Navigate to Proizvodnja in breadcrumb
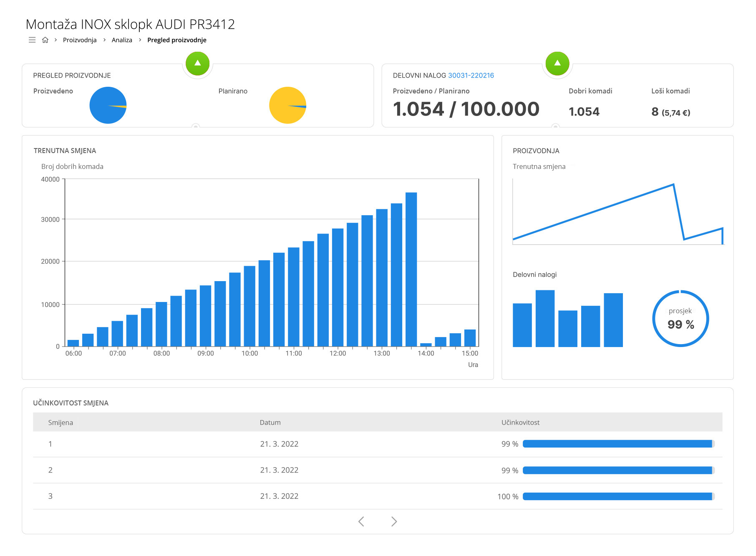Viewport: 756px width, 556px height. [x=80, y=40]
